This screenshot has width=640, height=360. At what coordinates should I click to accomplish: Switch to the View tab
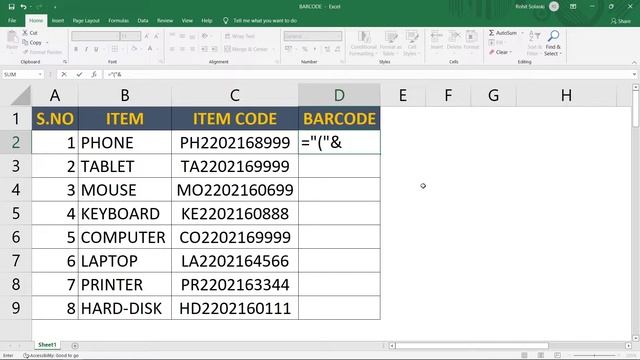pos(187,20)
